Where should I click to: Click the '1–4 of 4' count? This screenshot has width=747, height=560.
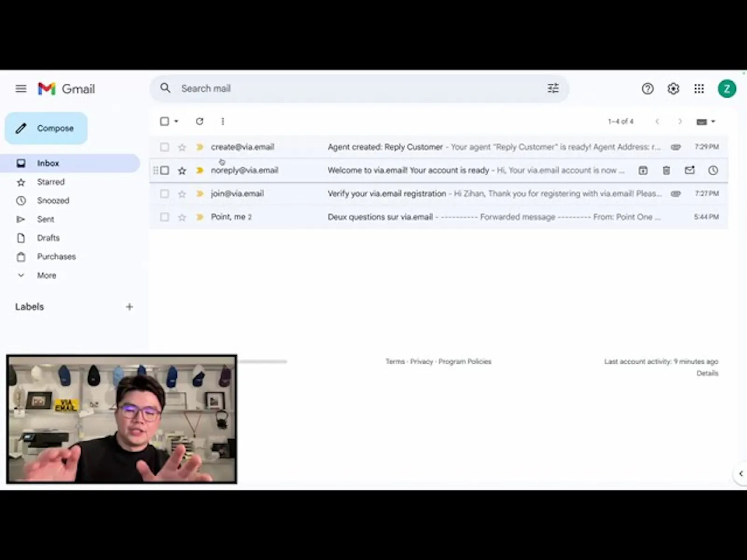click(x=620, y=121)
